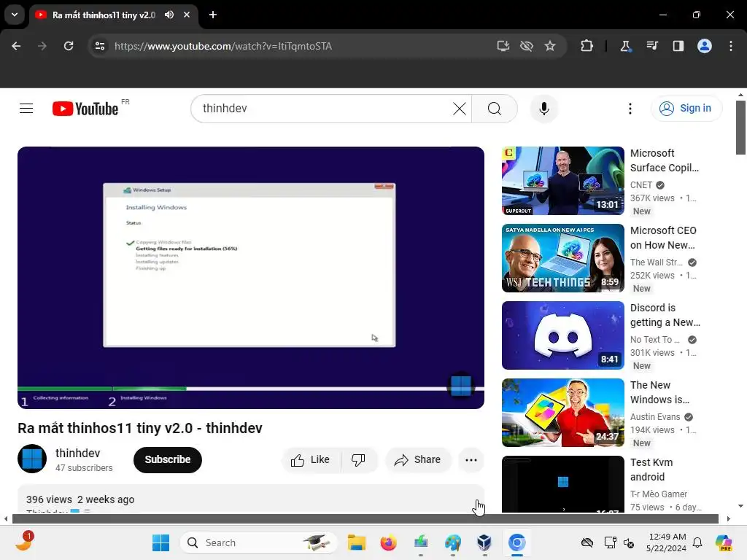Image resolution: width=747 pixels, height=560 pixels.
Task: Reload the page
Action: pos(69,46)
